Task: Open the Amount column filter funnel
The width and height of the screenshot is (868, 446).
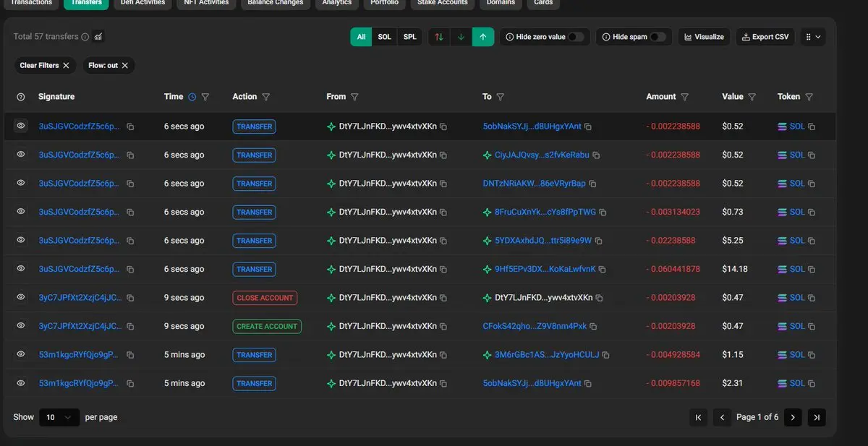Action: click(685, 97)
